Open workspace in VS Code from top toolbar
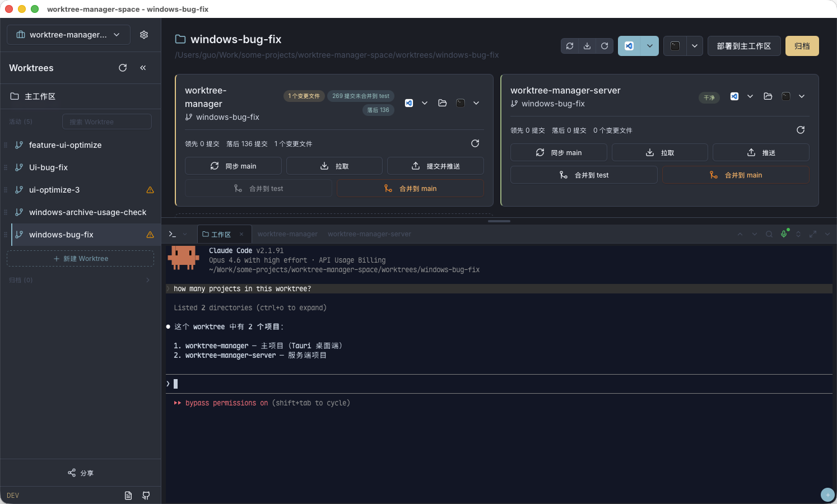Viewport: 837px width, 504px height. pyautogui.click(x=629, y=46)
